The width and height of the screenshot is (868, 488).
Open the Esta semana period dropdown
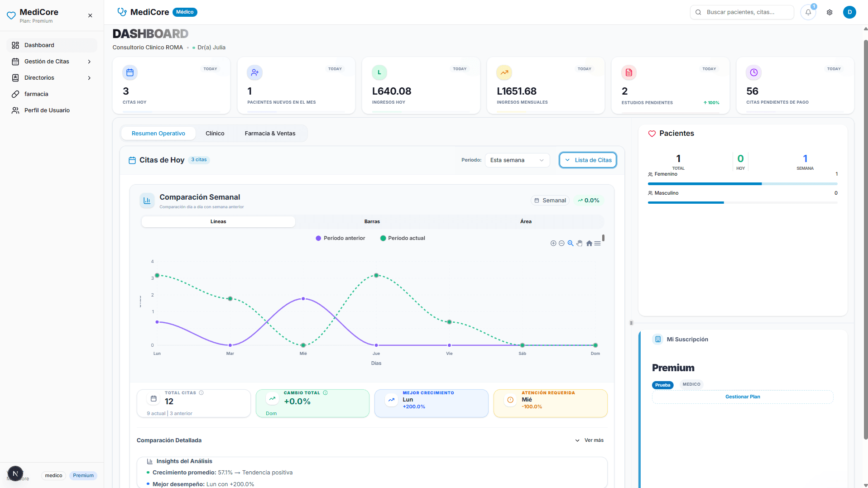coord(517,160)
